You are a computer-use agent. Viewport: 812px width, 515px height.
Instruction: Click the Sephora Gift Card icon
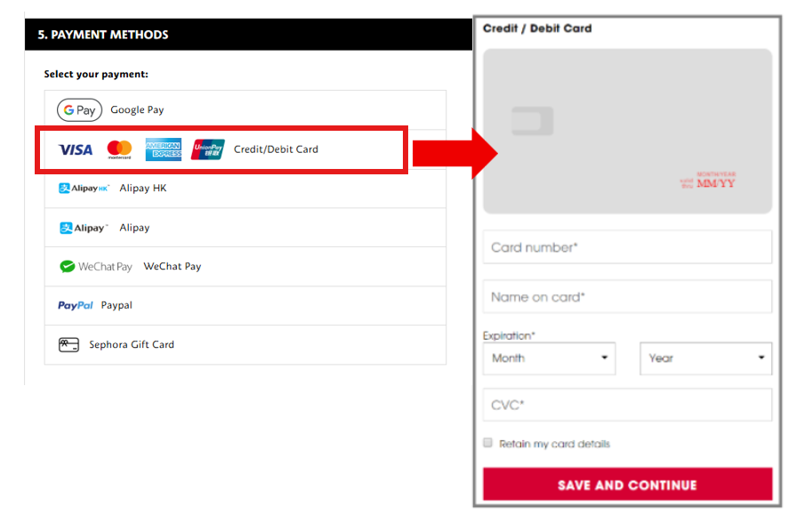click(68, 345)
